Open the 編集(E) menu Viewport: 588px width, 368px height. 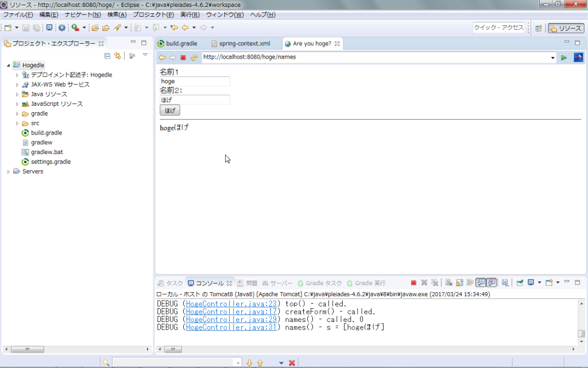click(48, 14)
